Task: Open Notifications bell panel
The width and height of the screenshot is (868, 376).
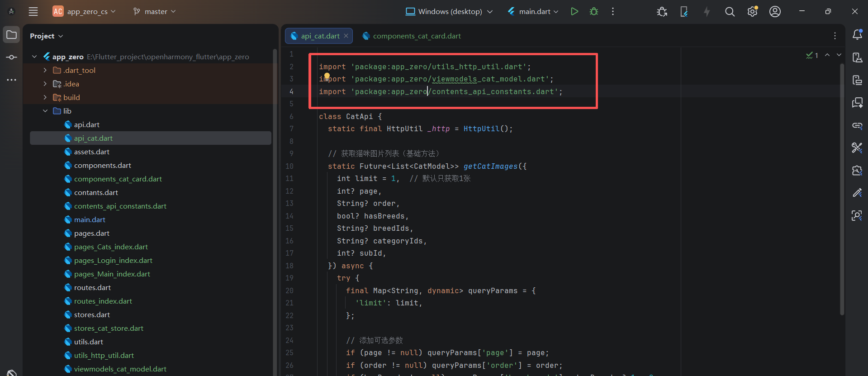Action: [857, 34]
